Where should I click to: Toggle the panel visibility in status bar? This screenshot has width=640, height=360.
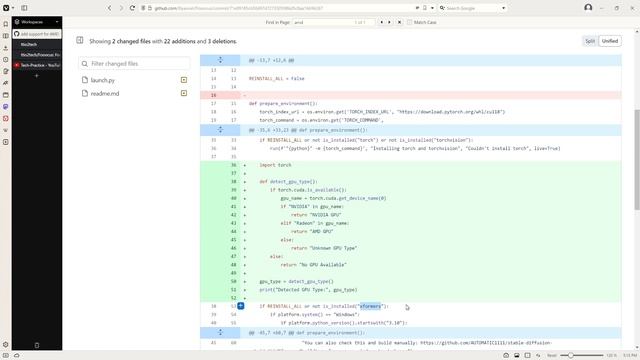point(6,356)
